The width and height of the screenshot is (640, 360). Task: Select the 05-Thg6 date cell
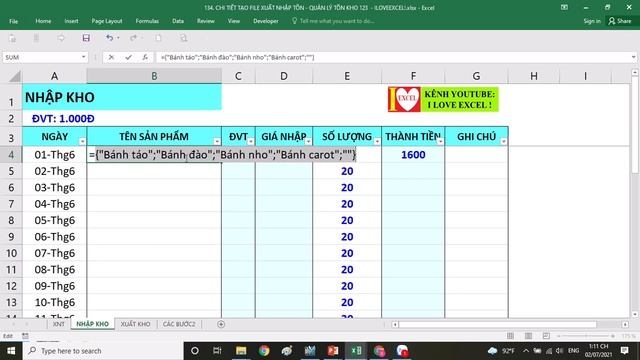point(54,220)
